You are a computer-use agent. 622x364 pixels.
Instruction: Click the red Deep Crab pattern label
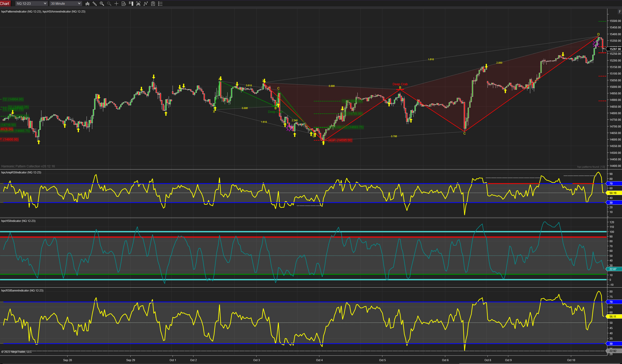400,84
